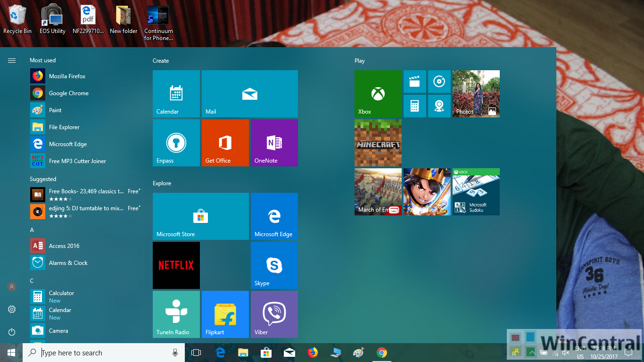The height and width of the screenshot is (362, 644).
Task: Click the letter C header in app list
Action: coord(32,281)
